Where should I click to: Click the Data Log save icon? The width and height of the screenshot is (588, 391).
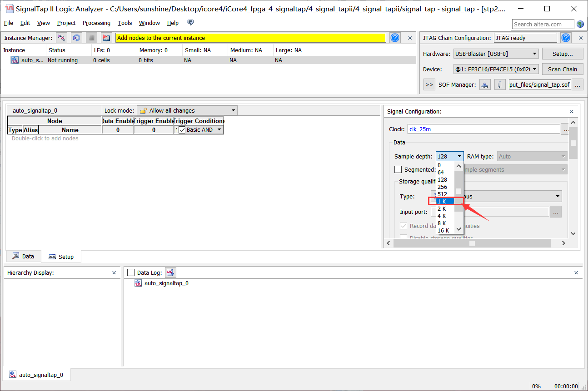(x=170, y=272)
